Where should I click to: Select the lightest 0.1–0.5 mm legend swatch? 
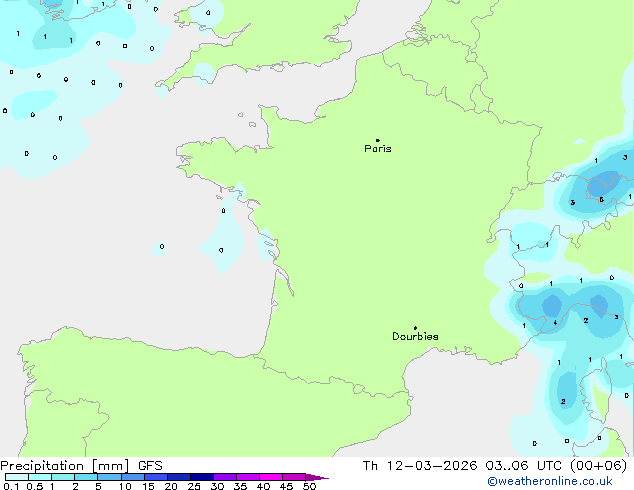(x=17, y=477)
